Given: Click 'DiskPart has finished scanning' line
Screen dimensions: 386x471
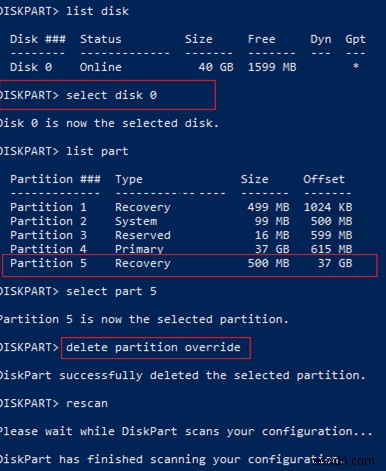Looking at the screenshot, I should (170, 460).
